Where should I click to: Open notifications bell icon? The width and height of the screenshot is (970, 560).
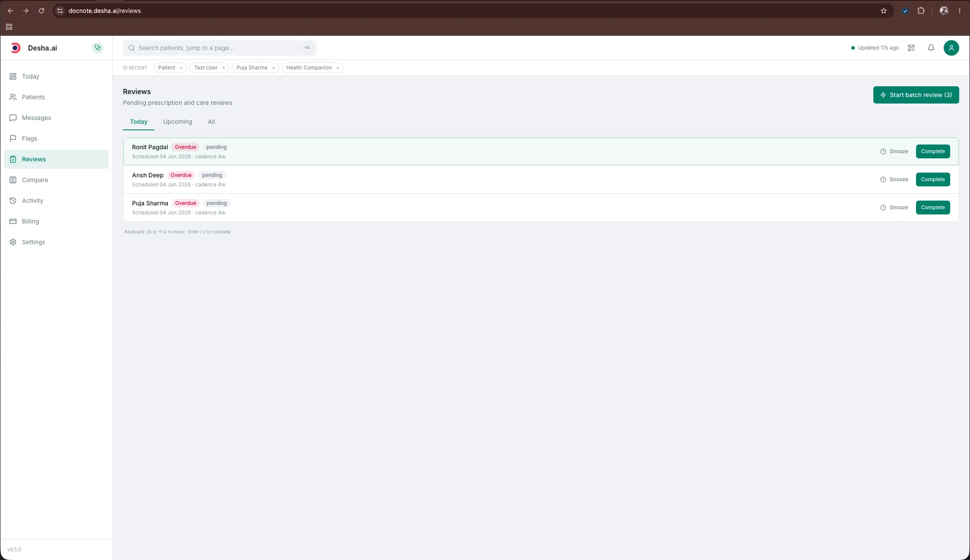pos(931,48)
